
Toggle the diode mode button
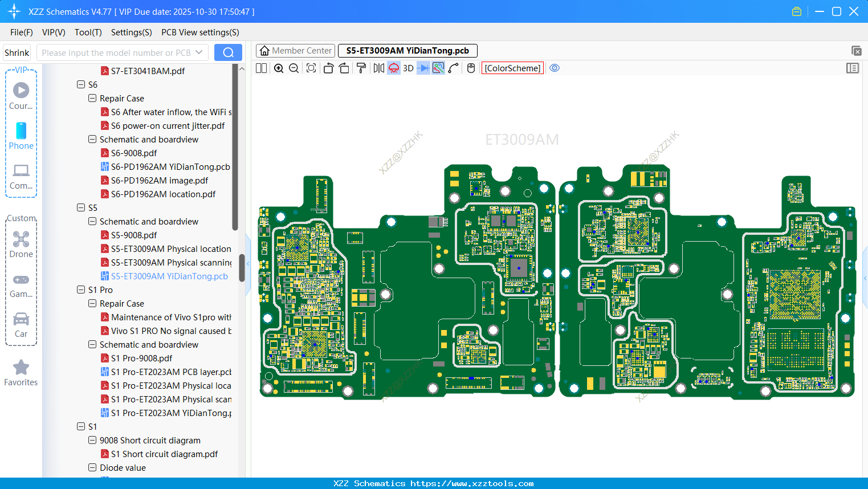pyautogui.click(x=423, y=68)
